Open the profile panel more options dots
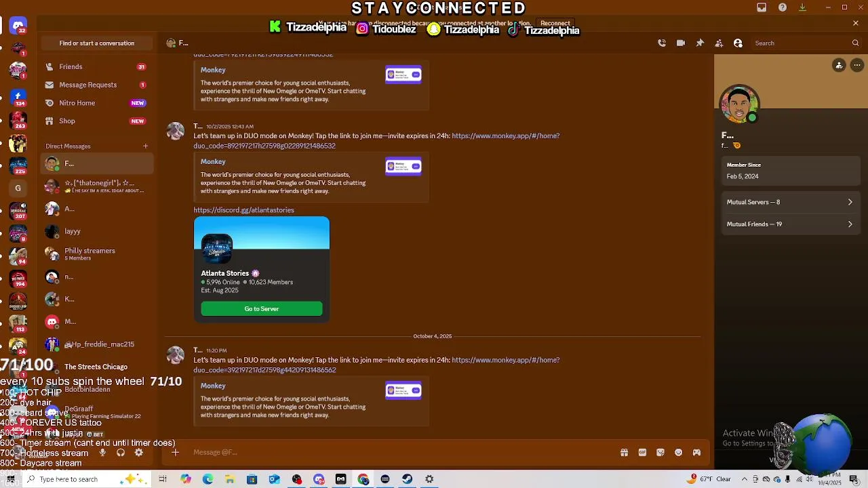Screen dimensions: 868x488 pyautogui.click(x=857, y=65)
